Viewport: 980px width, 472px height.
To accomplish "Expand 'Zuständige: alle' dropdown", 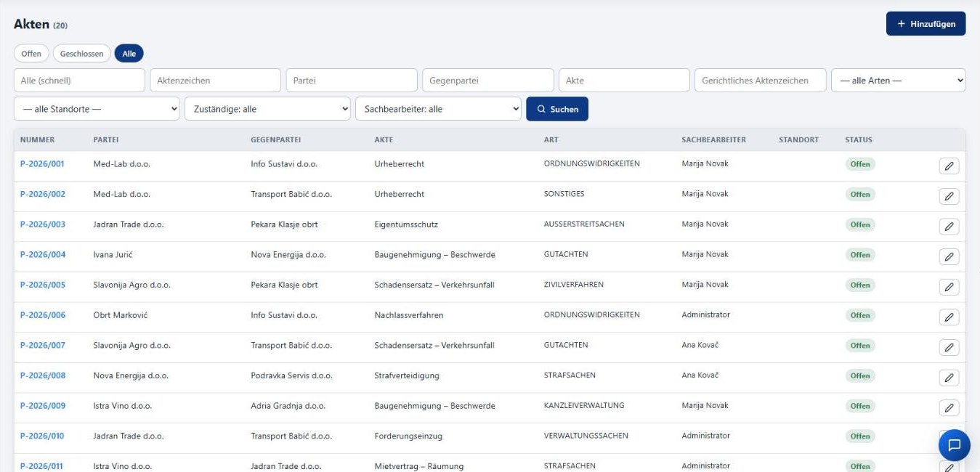I will 267,109.
